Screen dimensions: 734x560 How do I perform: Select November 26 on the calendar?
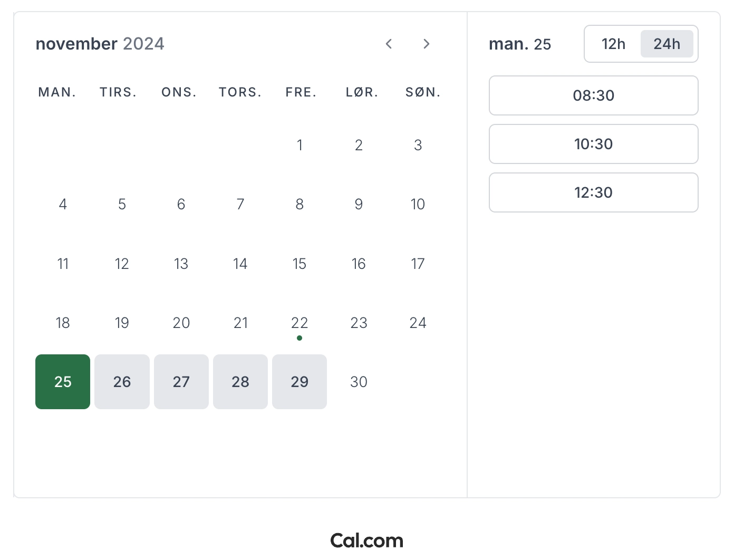(x=122, y=382)
